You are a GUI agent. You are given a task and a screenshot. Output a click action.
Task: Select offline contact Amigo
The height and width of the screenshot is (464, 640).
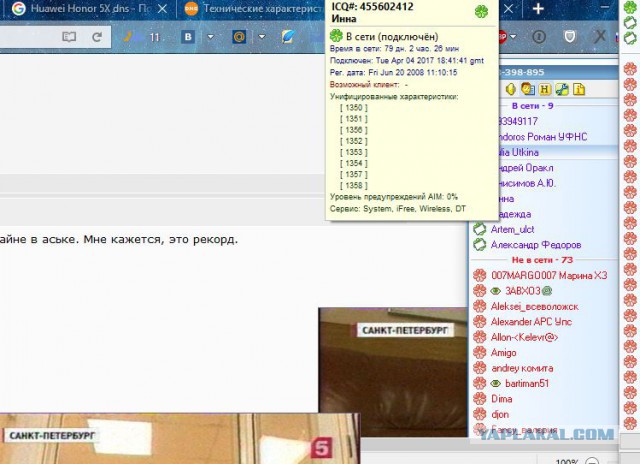[x=504, y=353]
